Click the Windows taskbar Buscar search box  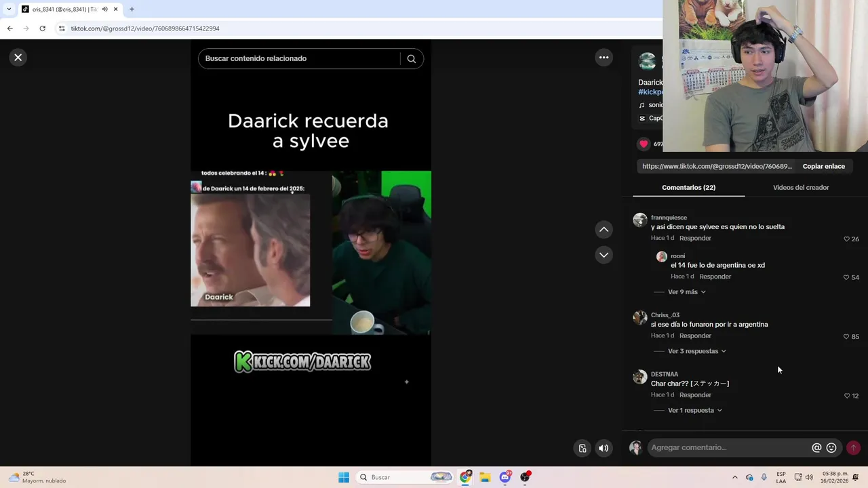(x=405, y=477)
